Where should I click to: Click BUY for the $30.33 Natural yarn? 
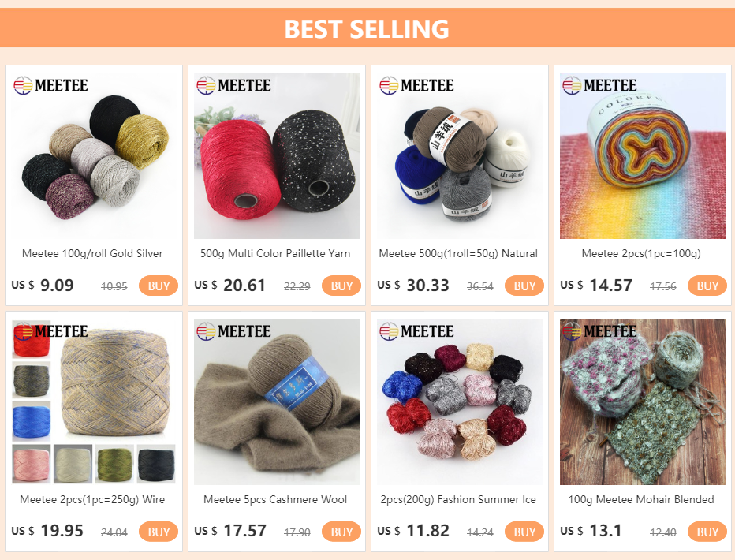tap(524, 286)
